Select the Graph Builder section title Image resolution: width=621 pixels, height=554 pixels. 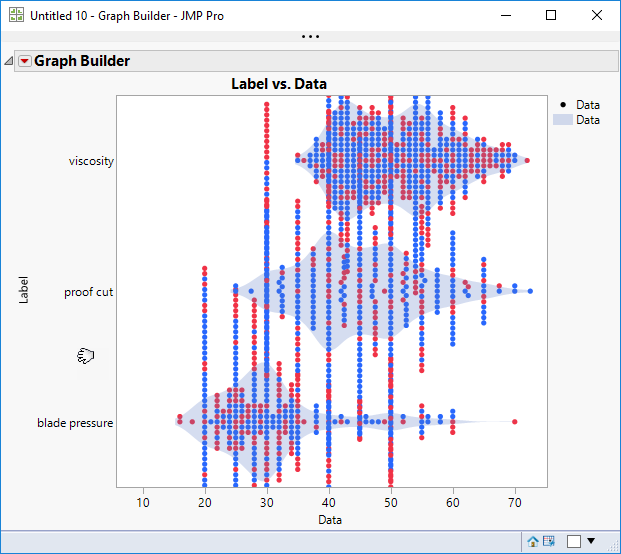pyautogui.click(x=82, y=61)
